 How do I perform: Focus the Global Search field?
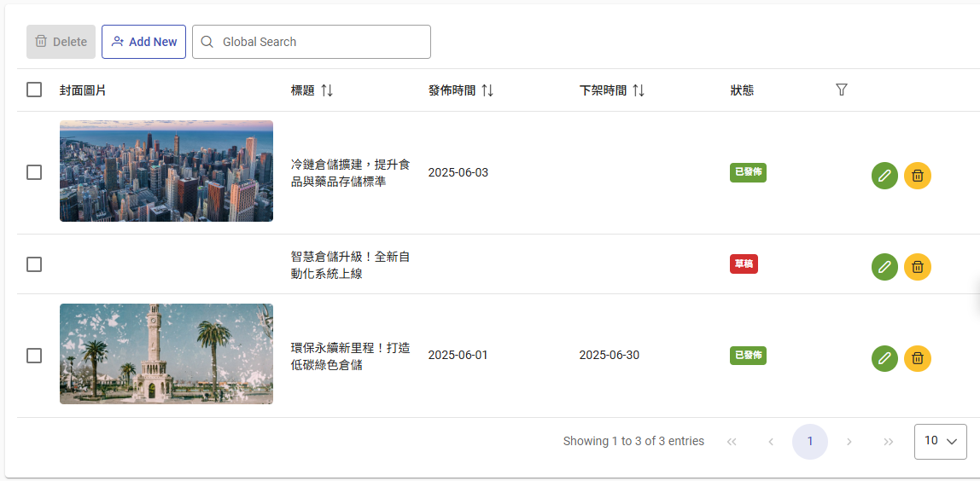tap(312, 42)
